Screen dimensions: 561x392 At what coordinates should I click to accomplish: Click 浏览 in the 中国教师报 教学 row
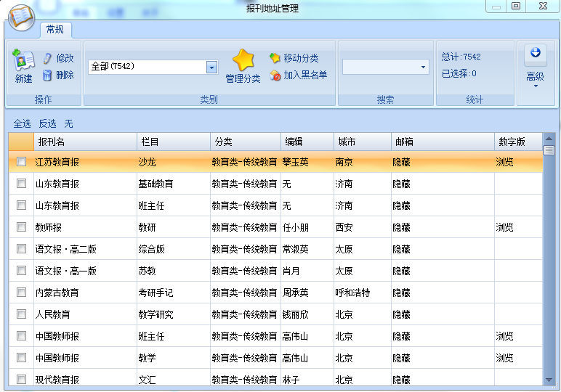pyautogui.click(x=504, y=358)
